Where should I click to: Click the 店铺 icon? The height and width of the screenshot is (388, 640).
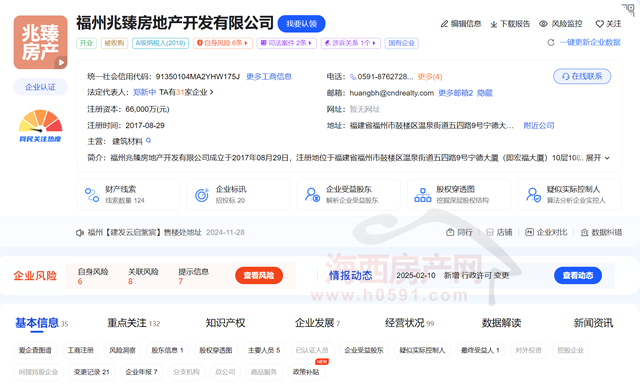click(490, 232)
